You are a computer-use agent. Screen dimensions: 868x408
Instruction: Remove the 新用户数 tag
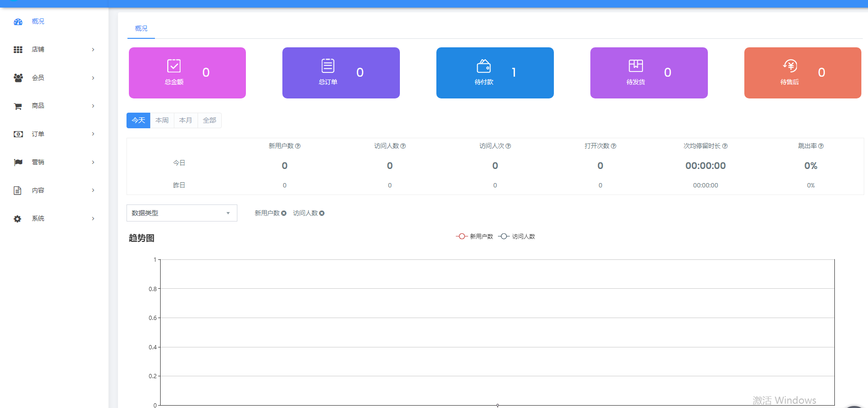click(284, 213)
